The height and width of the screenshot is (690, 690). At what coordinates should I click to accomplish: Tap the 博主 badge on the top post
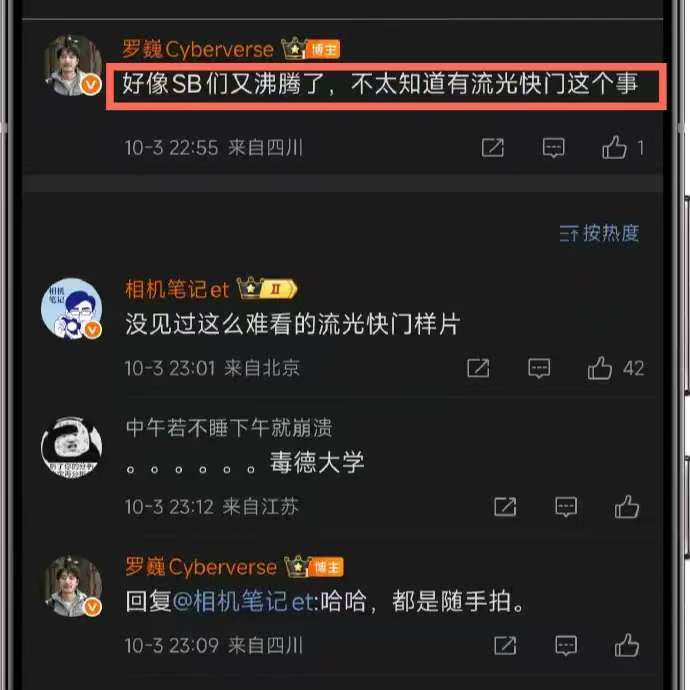point(323,49)
